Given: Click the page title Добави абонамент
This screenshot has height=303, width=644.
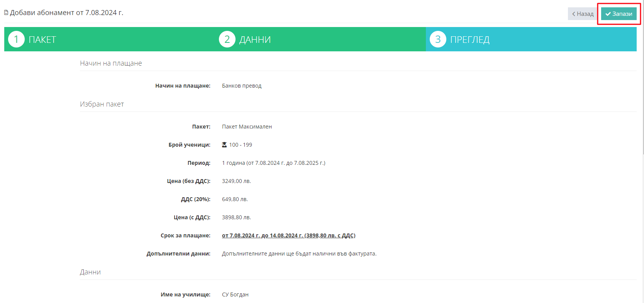Looking at the screenshot, I should pyautogui.click(x=66, y=13).
